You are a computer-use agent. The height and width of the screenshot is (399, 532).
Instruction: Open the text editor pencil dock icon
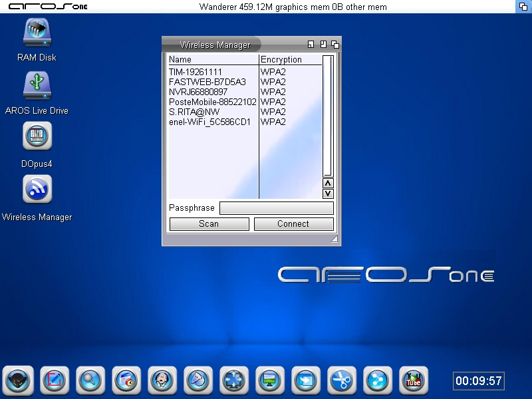(55, 380)
